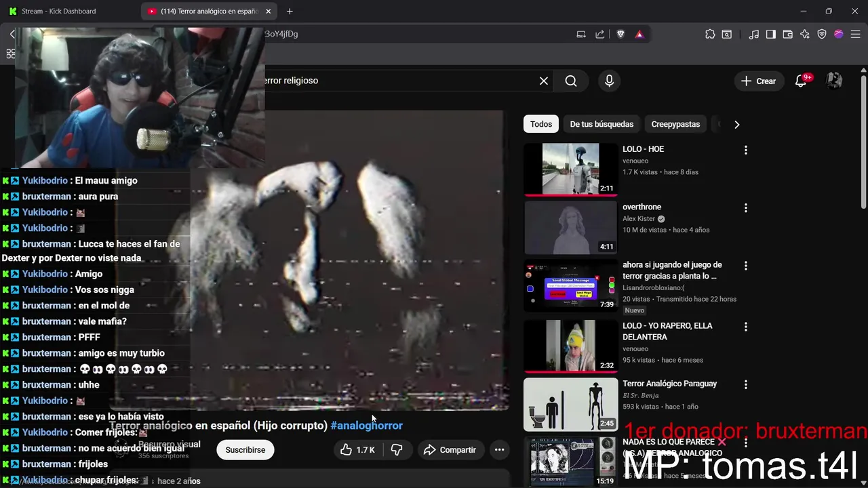Click the share page icon in address bar
This screenshot has width=868, height=488.
[x=600, y=34]
